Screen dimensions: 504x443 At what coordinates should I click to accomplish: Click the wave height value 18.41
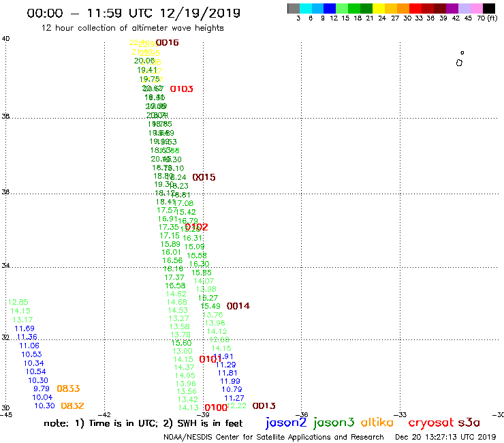pos(166,202)
